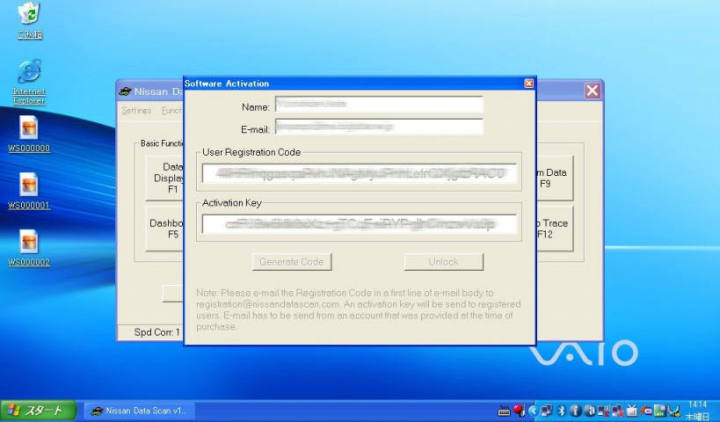
Task: Click the Name input field
Action: [379, 105]
